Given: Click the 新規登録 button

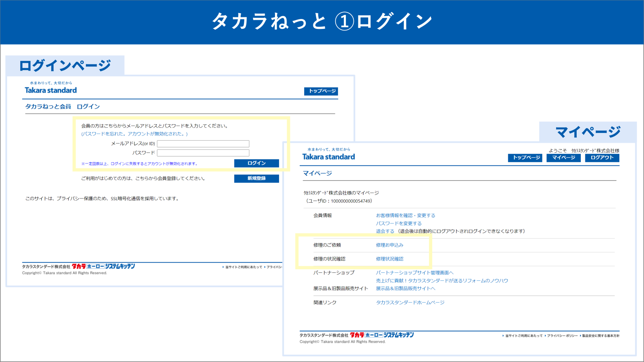Looking at the screenshot, I should [x=256, y=178].
